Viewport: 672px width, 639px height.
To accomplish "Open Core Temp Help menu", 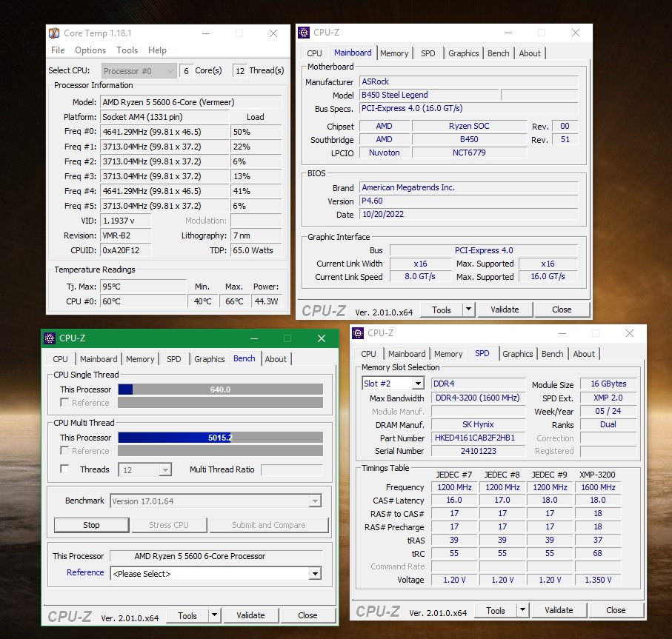I will (x=157, y=50).
